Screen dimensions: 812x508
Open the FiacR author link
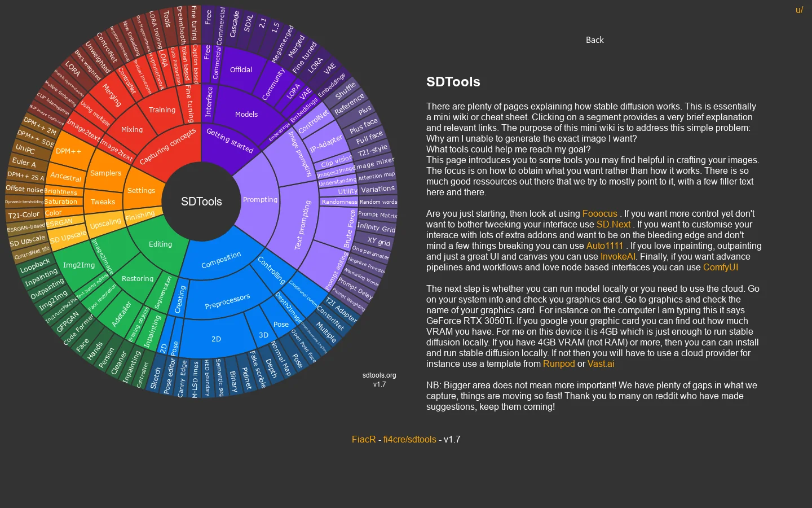pos(364,440)
